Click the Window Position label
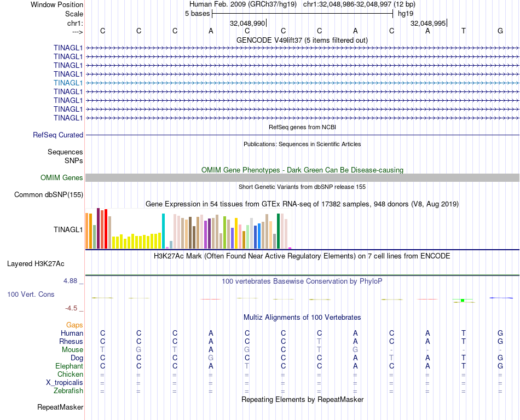 tap(57, 4)
